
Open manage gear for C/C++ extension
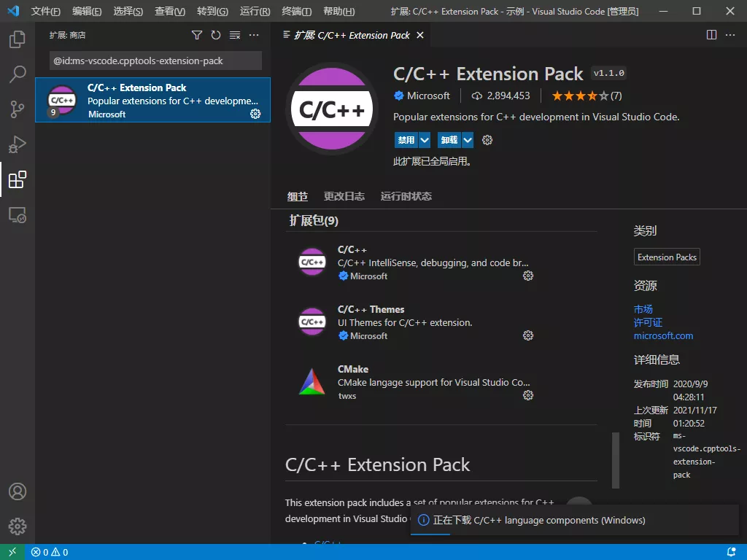click(528, 276)
